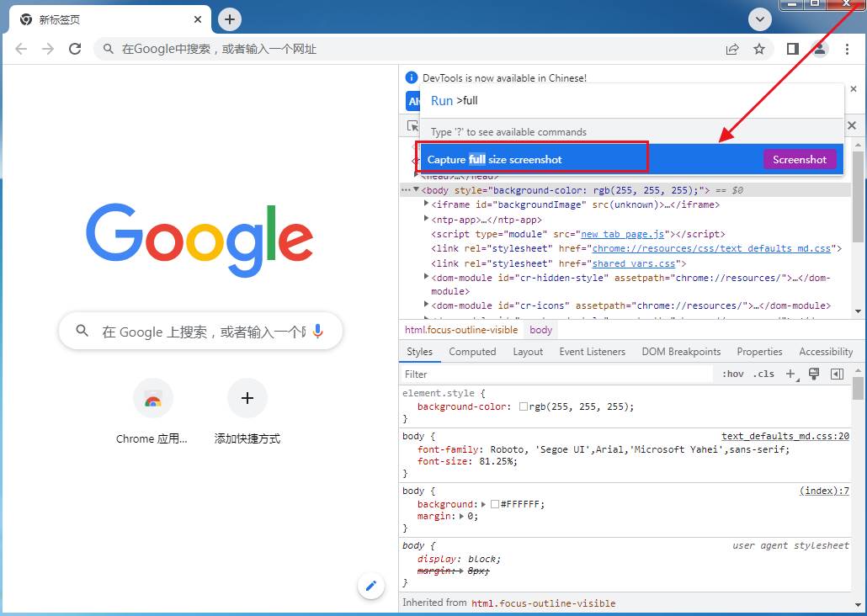Close the DevTools Chinese language notice

(854, 89)
